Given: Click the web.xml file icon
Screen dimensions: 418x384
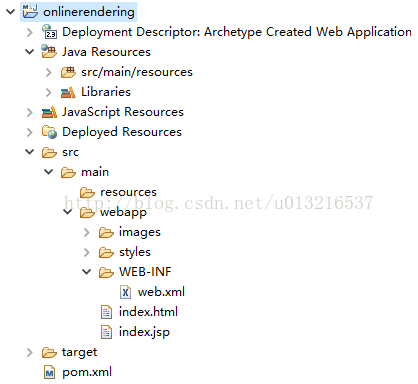Looking at the screenshot, I should click(125, 292).
